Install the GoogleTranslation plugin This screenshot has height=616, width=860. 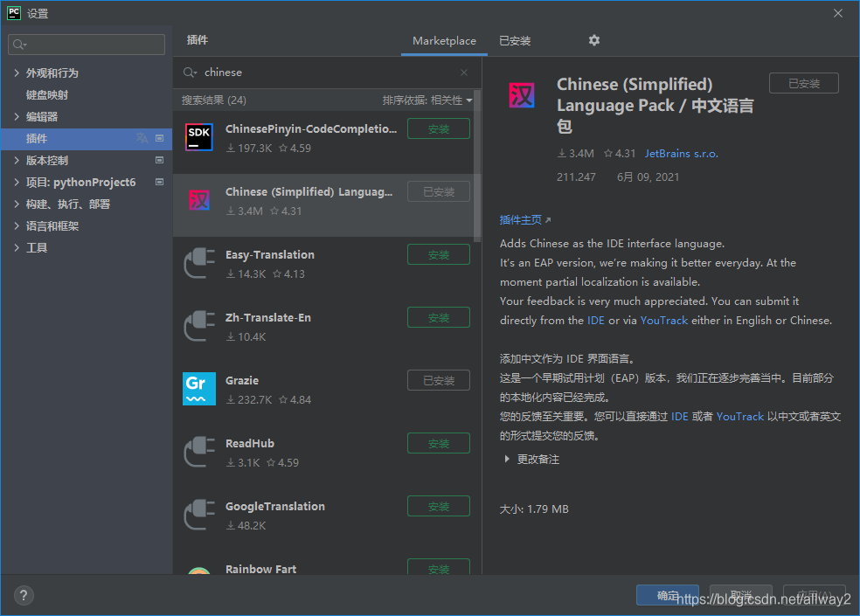click(439, 506)
